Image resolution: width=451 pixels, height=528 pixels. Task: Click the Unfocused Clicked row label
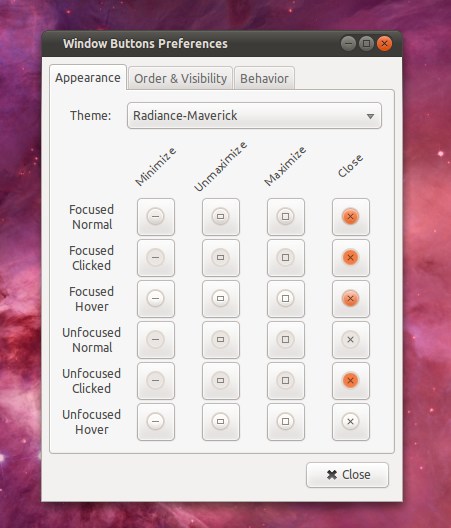click(92, 381)
